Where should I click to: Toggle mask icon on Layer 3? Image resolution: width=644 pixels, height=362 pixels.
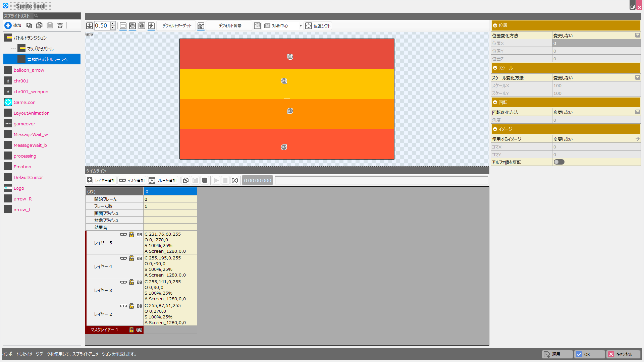(x=123, y=282)
